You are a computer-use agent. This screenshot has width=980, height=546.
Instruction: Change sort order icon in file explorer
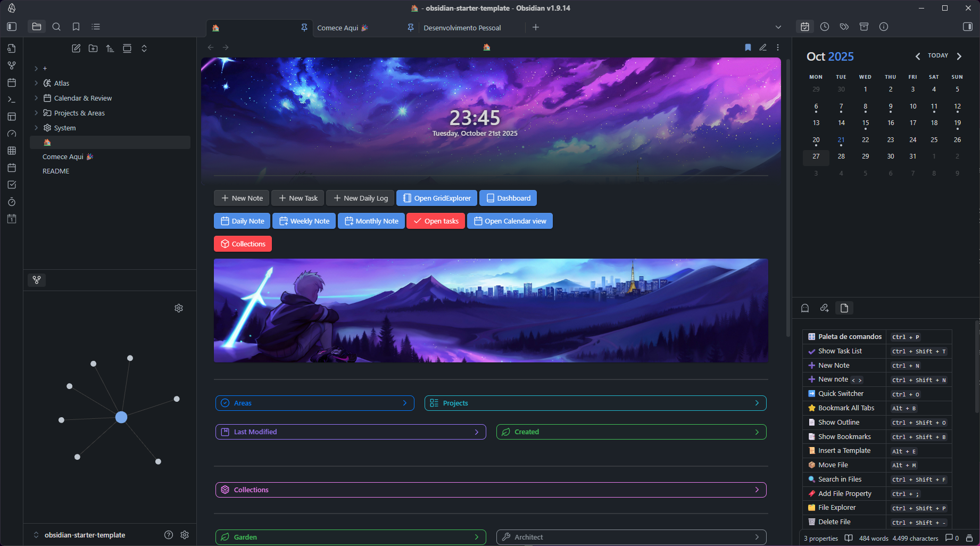tap(110, 48)
